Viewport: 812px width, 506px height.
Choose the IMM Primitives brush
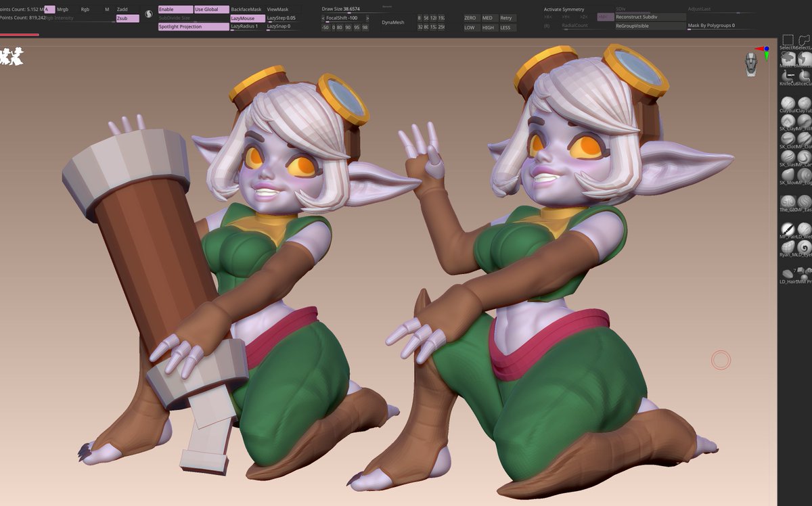(x=804, y=275)
